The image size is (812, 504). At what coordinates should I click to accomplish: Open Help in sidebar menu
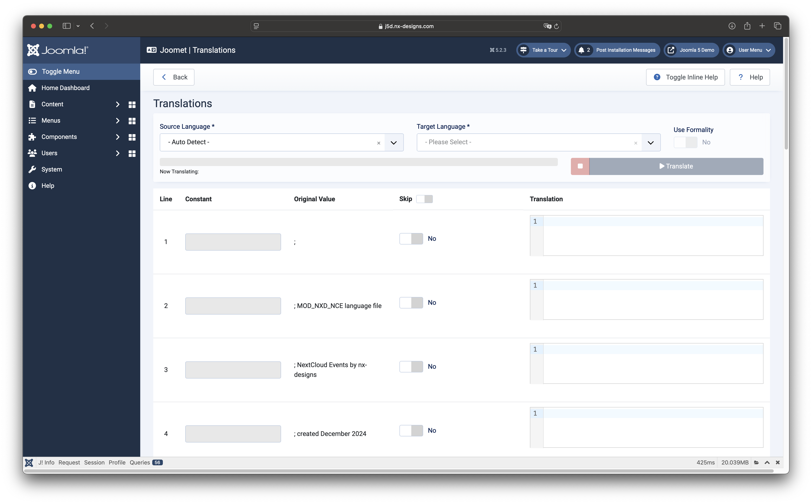pos(81,186)
